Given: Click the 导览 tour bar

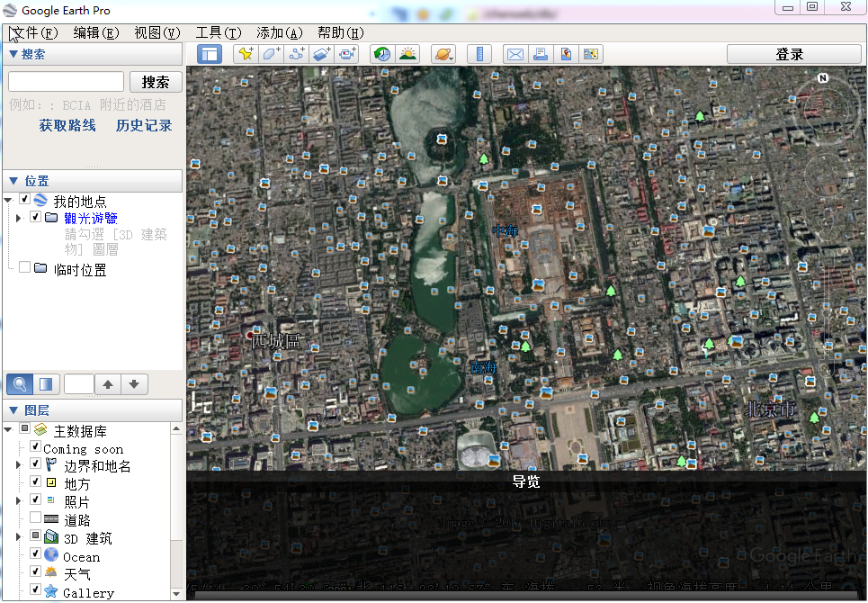Looking at the screenshot, I should 526,481.
